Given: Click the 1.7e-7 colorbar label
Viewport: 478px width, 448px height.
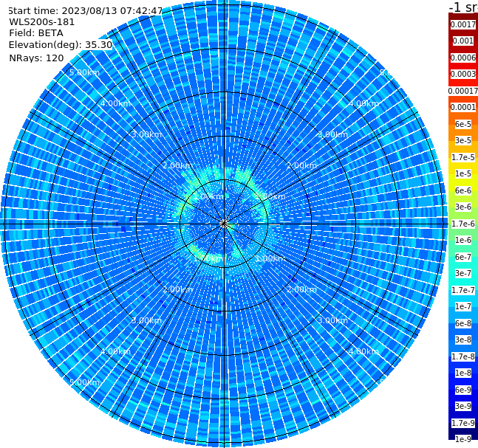Looking at the screenshot, I should pyautogui.click(x=463, y=290).
